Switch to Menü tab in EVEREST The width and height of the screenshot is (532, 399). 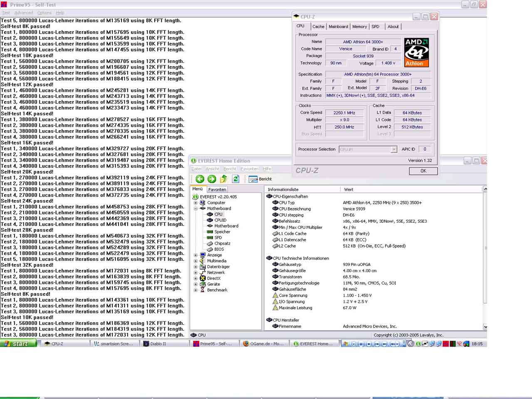tap(198, 189)
